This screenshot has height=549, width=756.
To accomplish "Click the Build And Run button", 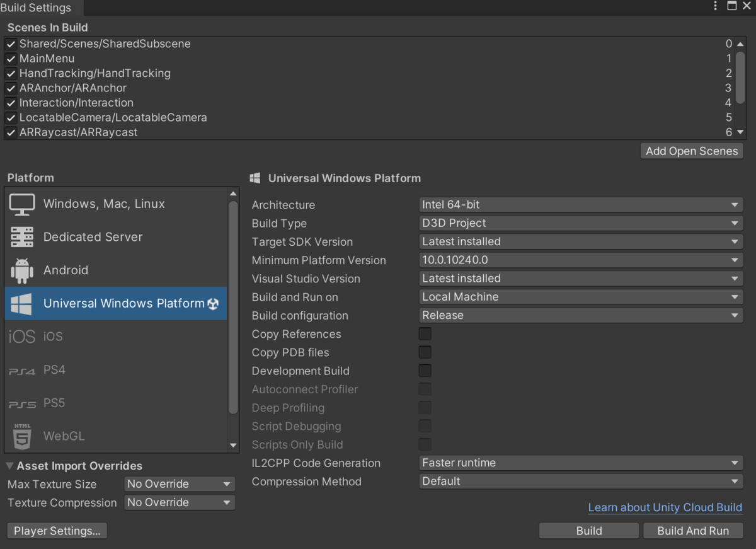I will point(693,531).
